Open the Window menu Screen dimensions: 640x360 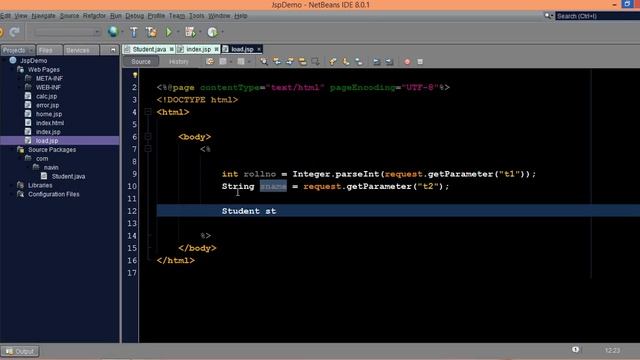219,16
